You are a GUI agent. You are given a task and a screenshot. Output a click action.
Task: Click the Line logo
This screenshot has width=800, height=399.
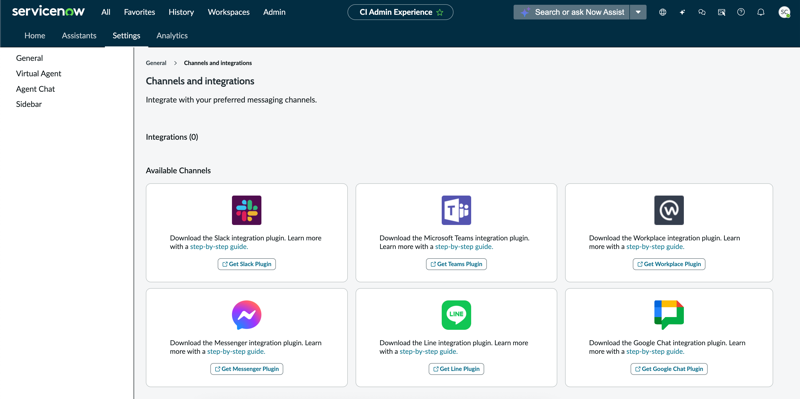coord(457,315)
